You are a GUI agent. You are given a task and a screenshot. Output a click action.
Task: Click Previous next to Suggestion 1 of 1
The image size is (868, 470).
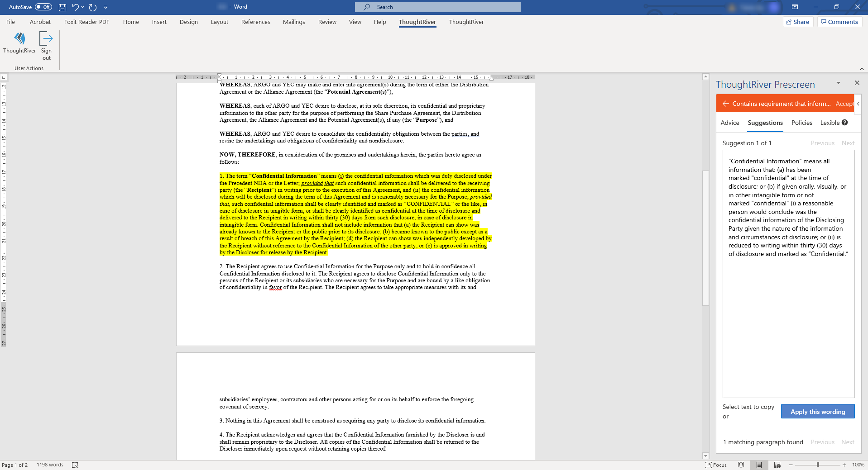tap(822, 143)
